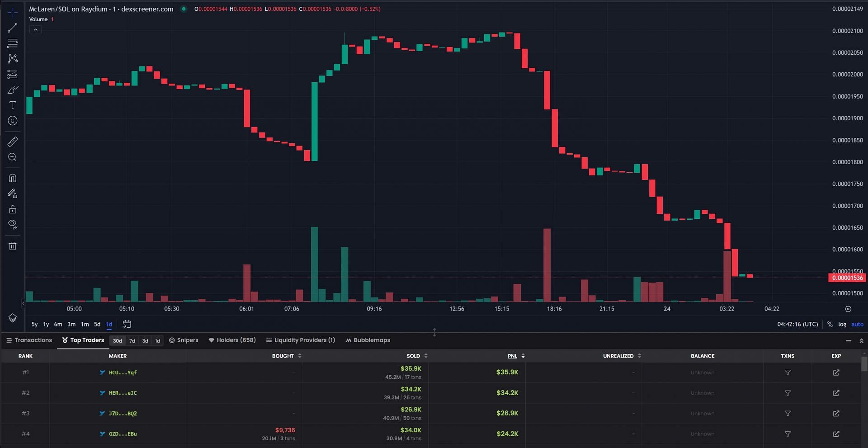Click the top traders table scrollbar
868x448 pixels.
coord(864,364)
